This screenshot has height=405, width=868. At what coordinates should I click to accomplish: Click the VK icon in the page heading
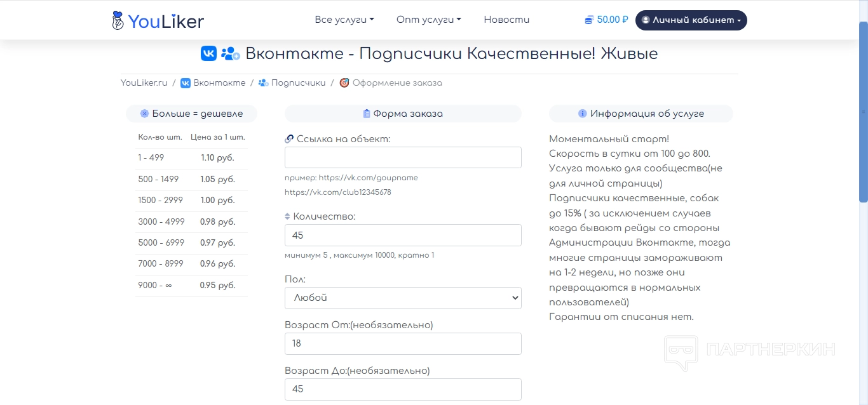pos(208,53)
